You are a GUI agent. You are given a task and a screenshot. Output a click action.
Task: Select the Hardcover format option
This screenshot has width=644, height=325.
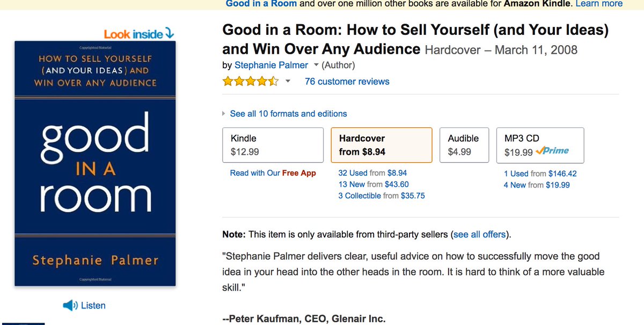pyautogui.click(x=382, y=145)
